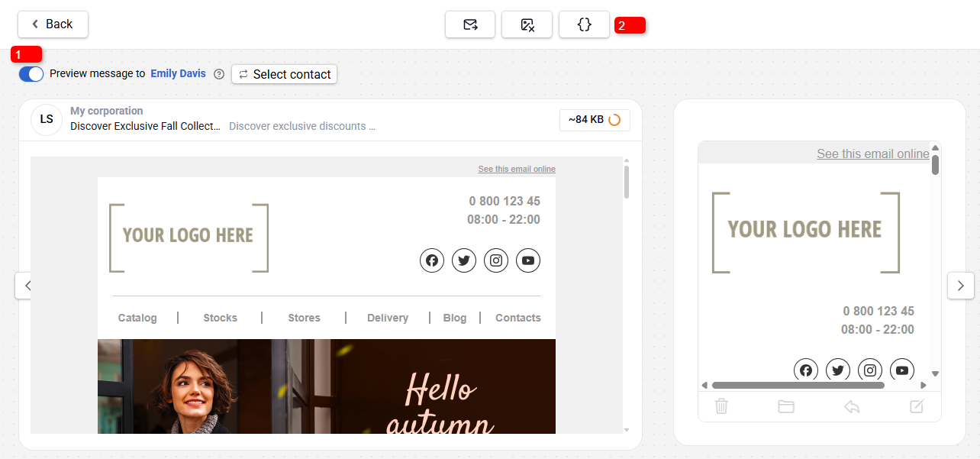Click the My corporation sender name

[107, 111]
